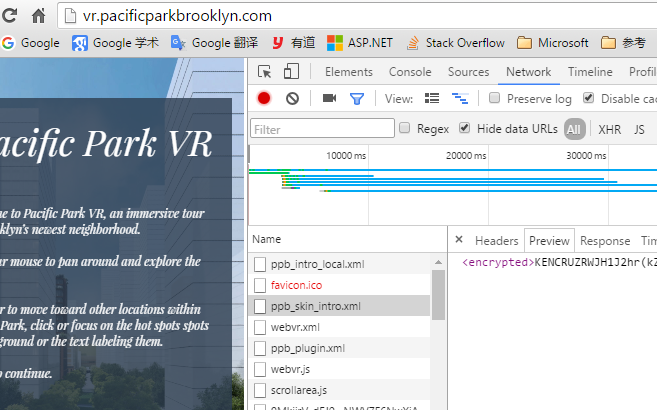This screenshot has height=410, width=657.
Task: Switch to the Headers tab
Action: [x=496, y=241]
